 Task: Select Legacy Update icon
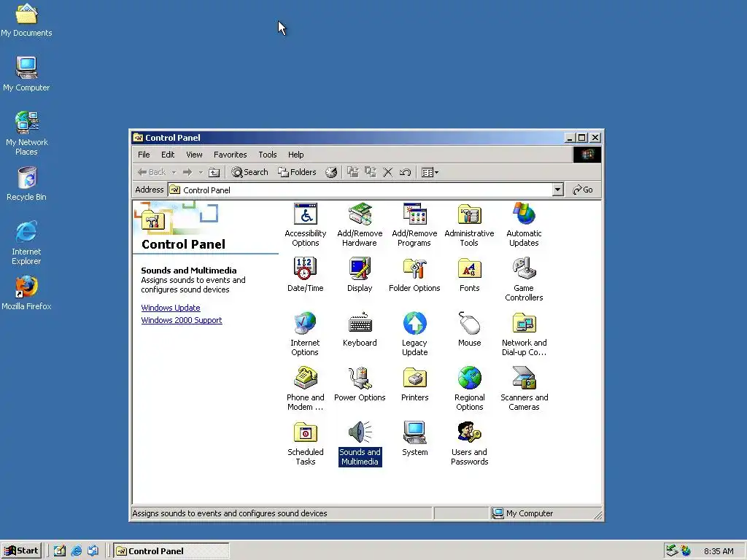(414, 334)
